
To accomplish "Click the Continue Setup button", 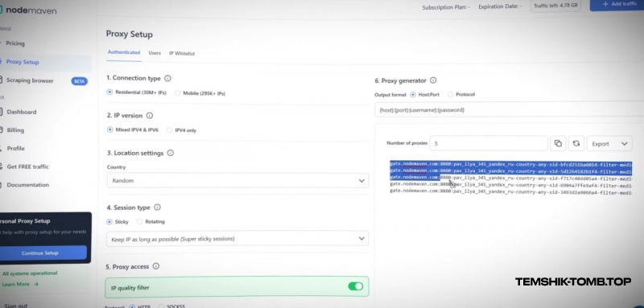I will (40, 253).
